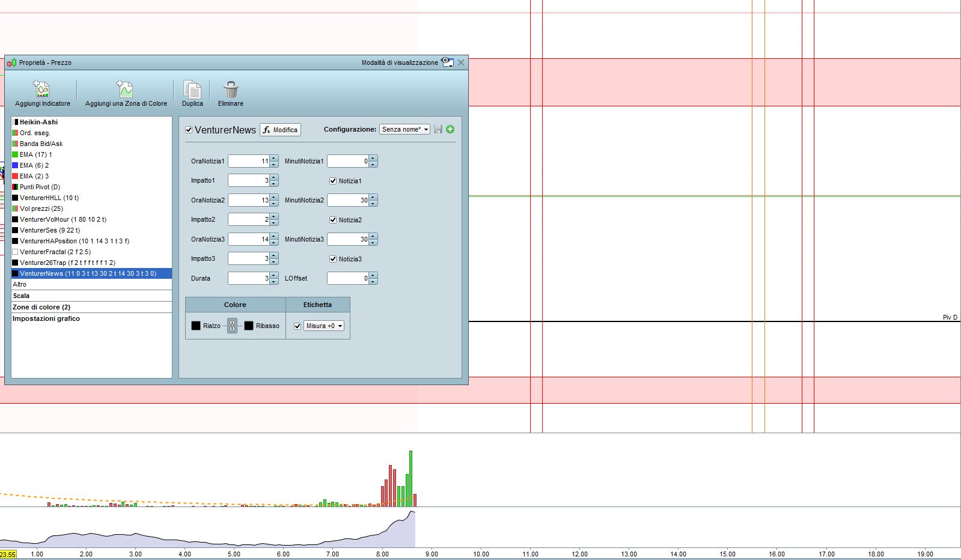Click the 23.55 time label on the chart axis

[x=8, y=554]
